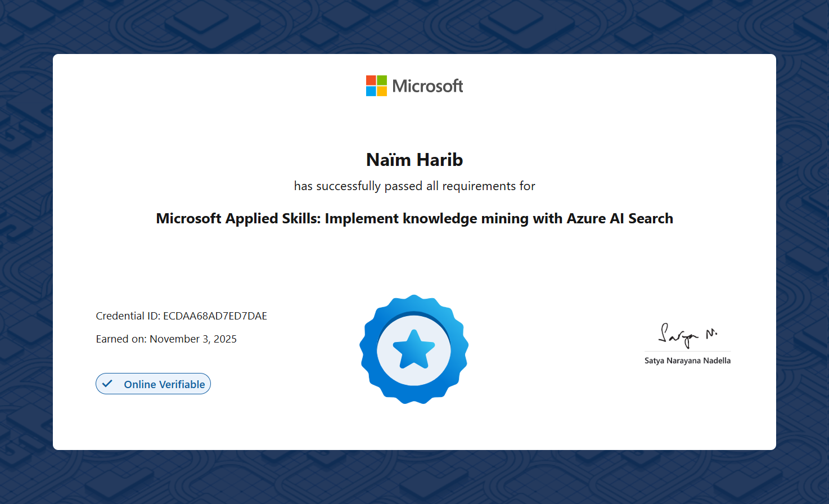Click the blue square of the Microsoft logo
Viewport: 829px width, 504px height.
(x=371, y=92)
